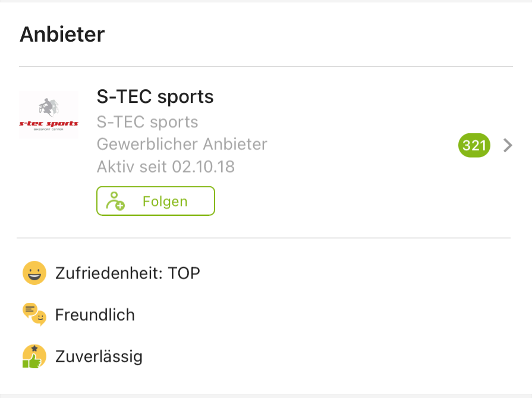Click the Gewerblicher Anbieter label

tap(182, 144)
